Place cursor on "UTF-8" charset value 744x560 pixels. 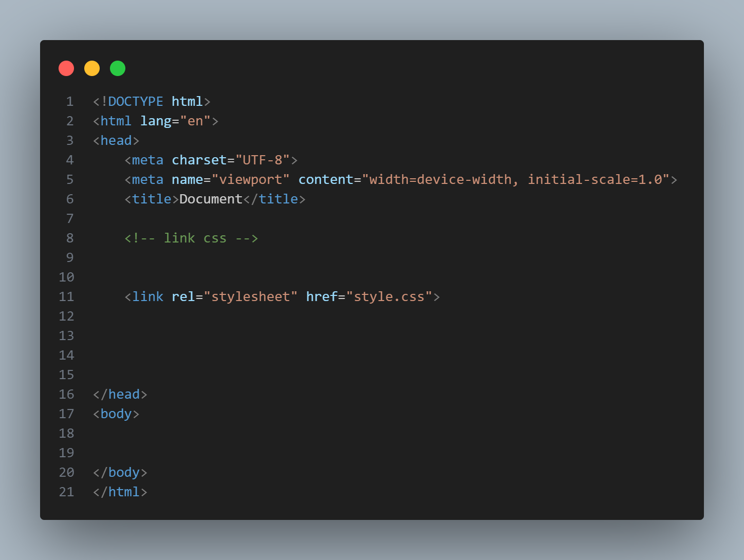coord(262,160)
